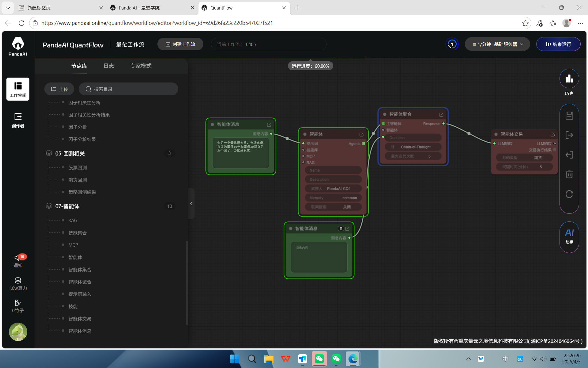Open the History chart icon
The width and height of the screenshot is (588, 368).
click(x=569, y=79)
